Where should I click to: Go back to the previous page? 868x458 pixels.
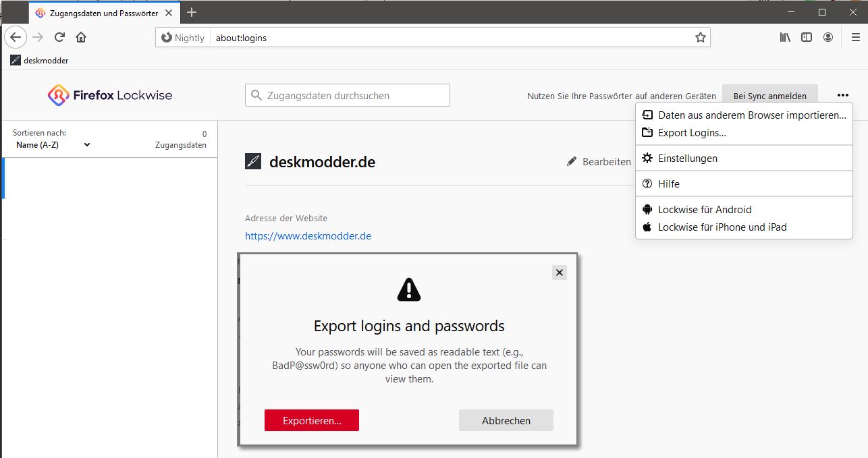pos(15,38)
